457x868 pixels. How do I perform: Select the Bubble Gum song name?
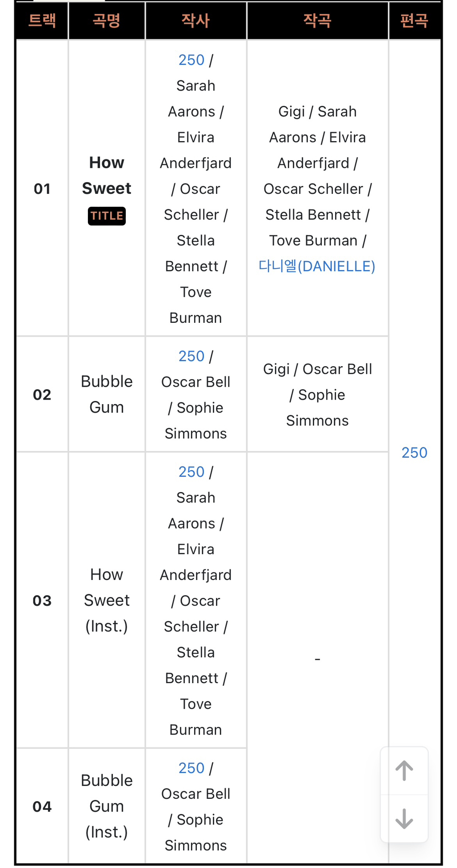107,394
